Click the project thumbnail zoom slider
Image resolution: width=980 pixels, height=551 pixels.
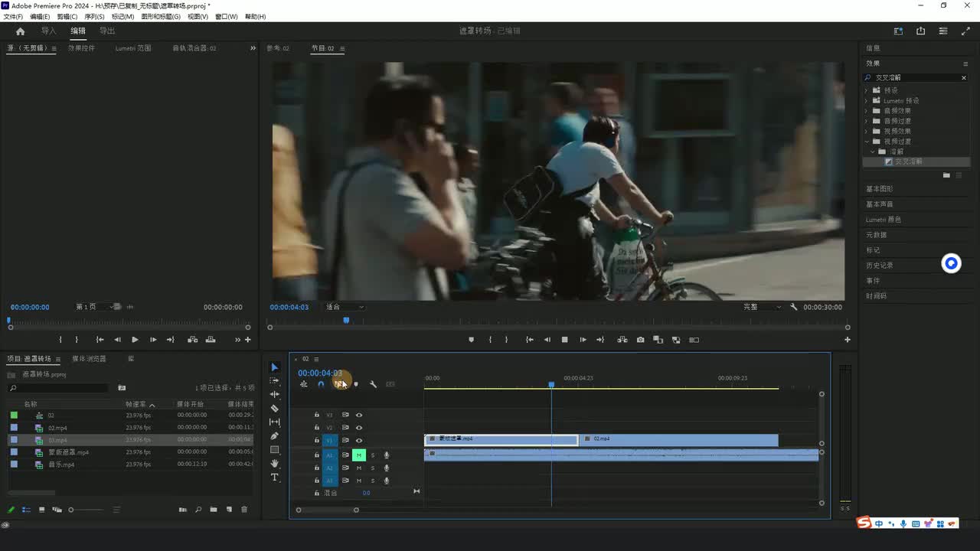71,510
